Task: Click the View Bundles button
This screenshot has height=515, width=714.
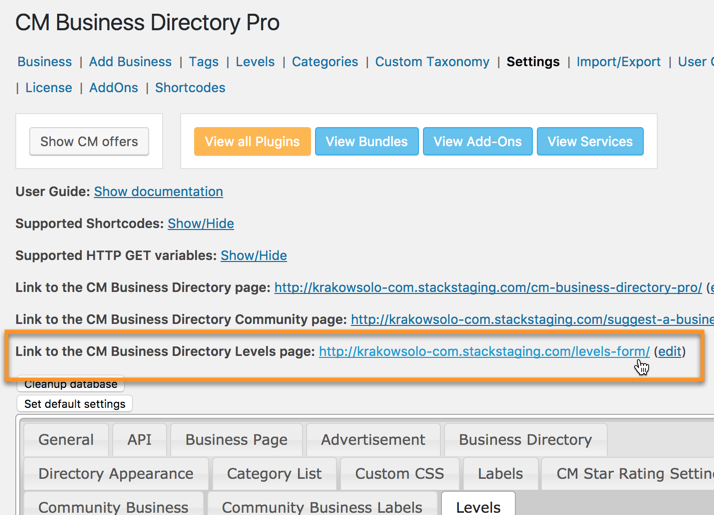Action: tap(367, 142)
